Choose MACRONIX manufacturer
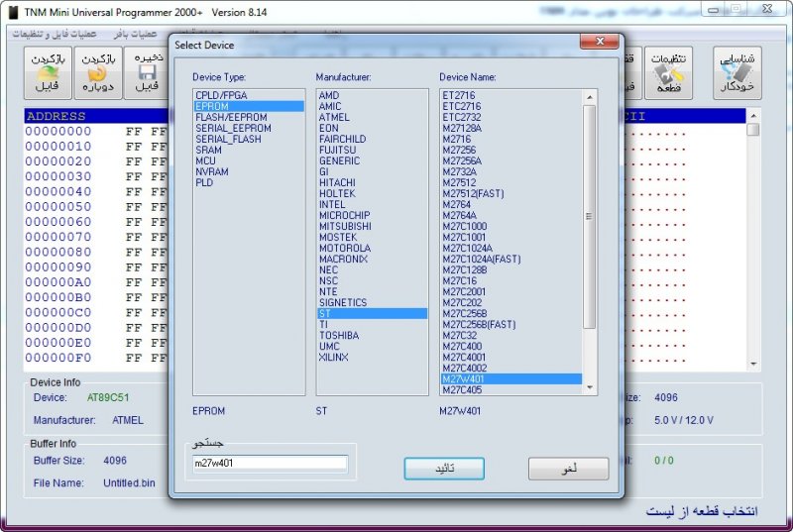Viewport: 793px width, 532px height. (373, 260)
